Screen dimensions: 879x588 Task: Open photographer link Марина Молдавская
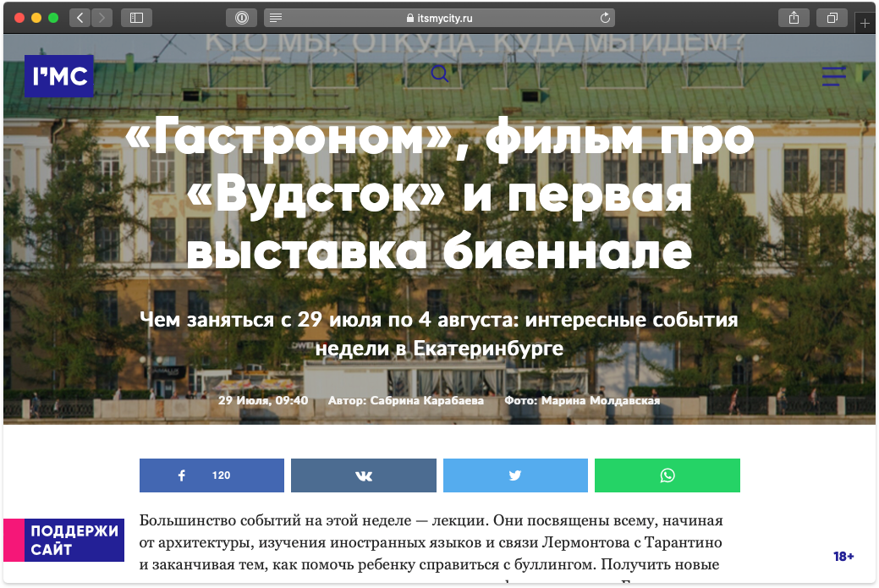point(600,401)
